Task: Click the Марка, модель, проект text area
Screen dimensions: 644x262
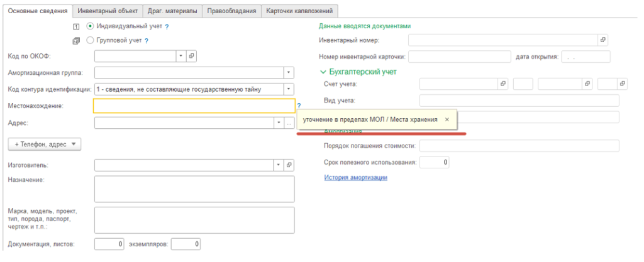Action: pos(194,220)
